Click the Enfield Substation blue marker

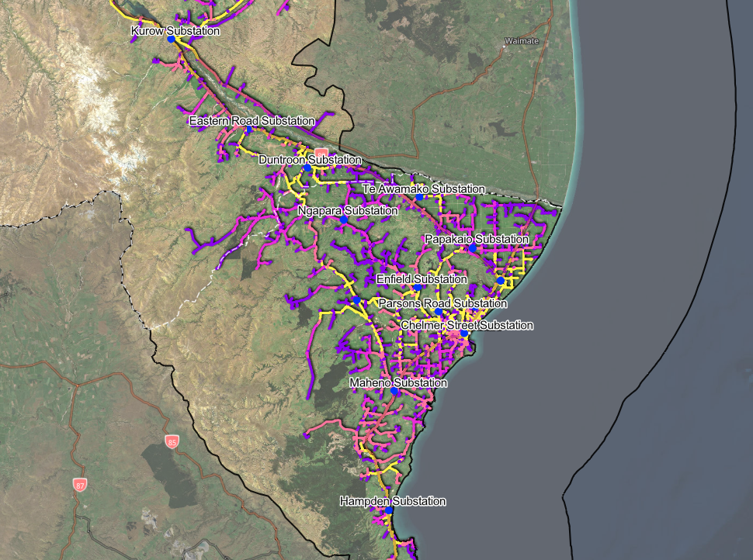pos(417,288)
